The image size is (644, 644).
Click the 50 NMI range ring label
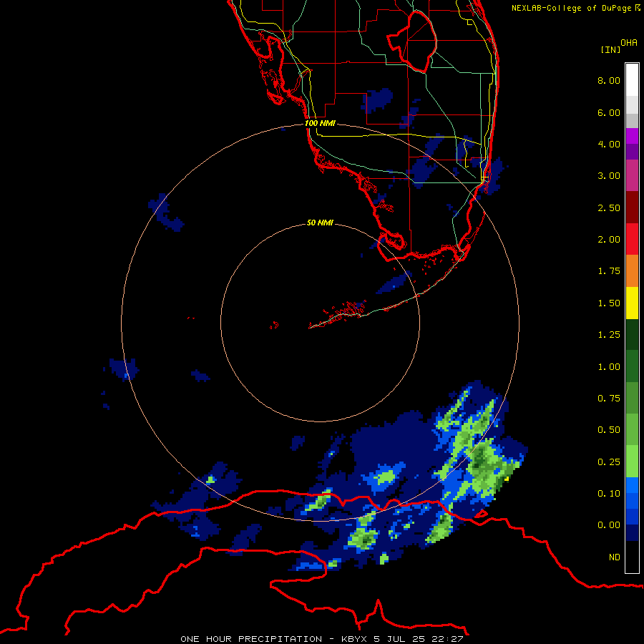320,223
